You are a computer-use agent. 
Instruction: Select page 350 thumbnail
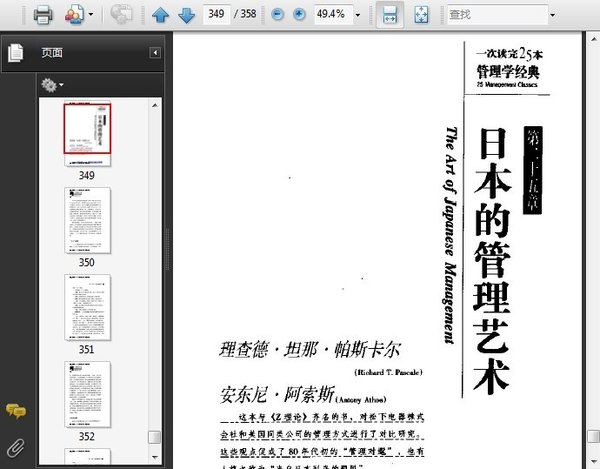pyautogui.click(x=87, y=220)
